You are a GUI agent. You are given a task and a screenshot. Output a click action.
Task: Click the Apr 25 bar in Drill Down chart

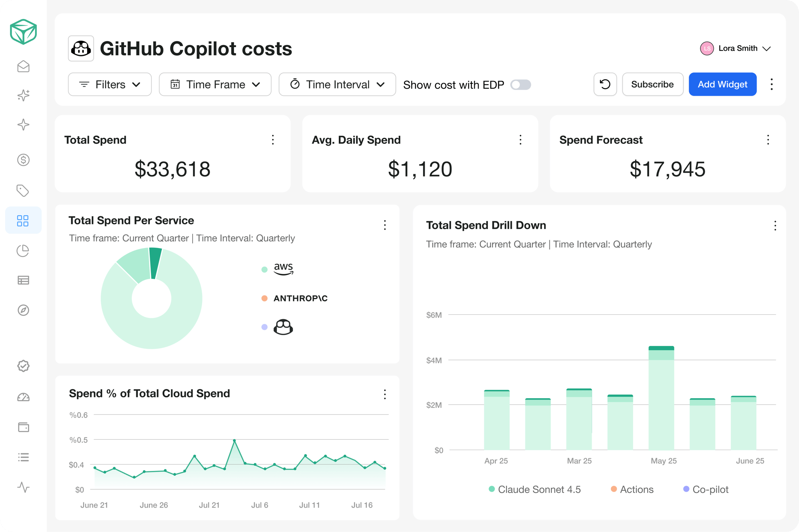point(497,420)
